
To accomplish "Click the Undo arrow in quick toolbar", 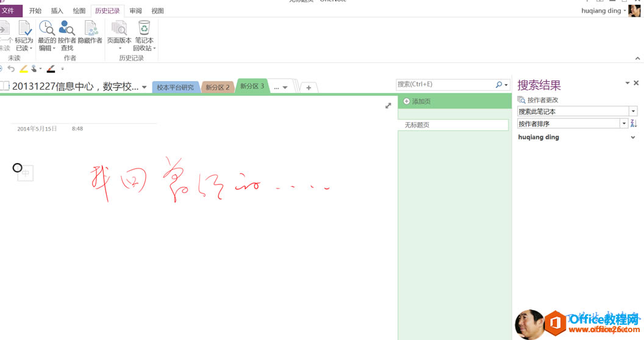I will (11, 68).
